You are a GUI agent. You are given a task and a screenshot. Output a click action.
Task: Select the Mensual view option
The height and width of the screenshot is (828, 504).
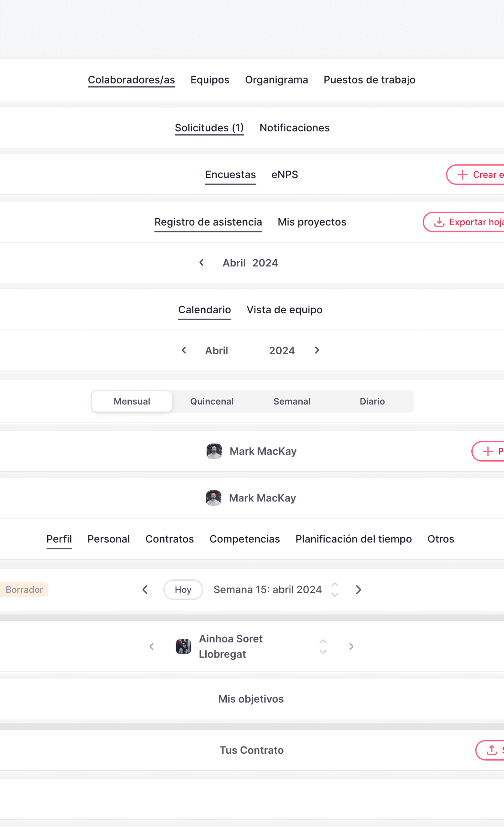tap(132, 401)
